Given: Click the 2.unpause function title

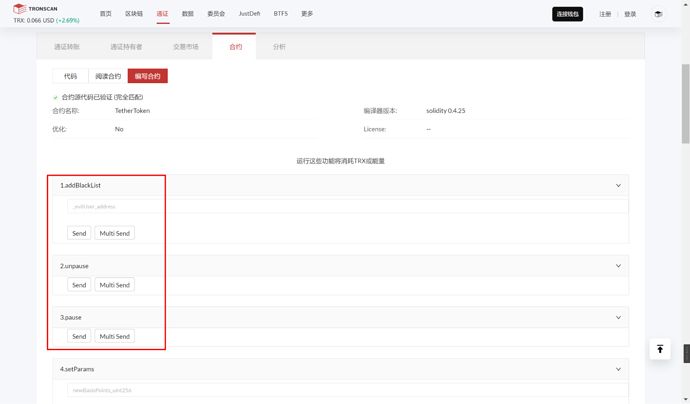Looking at the screenshot, I should [74, 266].
